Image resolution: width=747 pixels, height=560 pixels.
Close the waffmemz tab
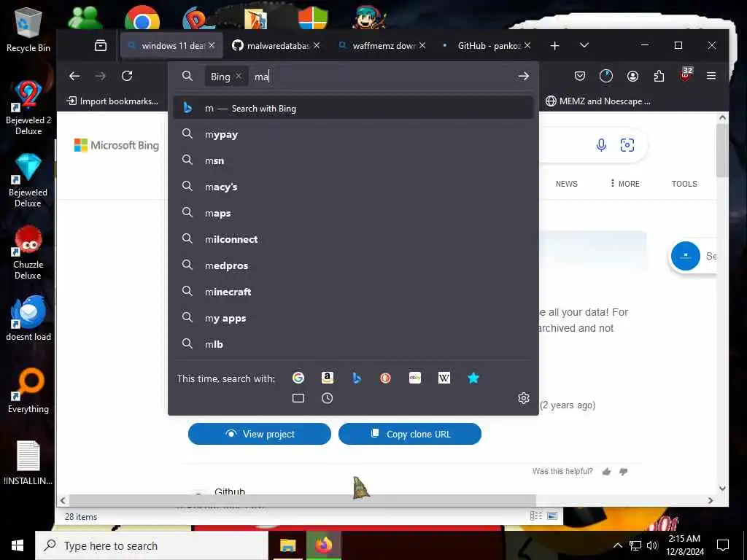(x=422, y=46)
